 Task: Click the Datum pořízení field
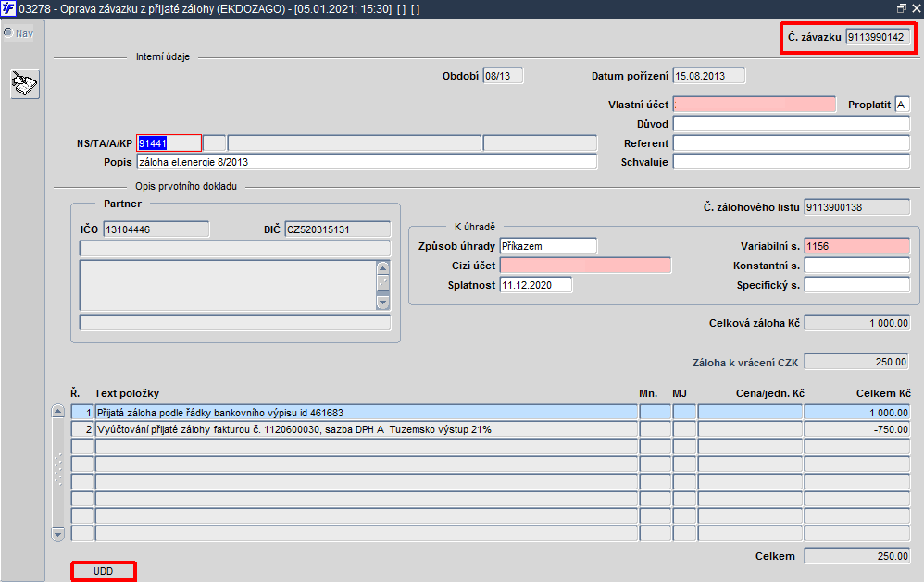tap(709, 76)
